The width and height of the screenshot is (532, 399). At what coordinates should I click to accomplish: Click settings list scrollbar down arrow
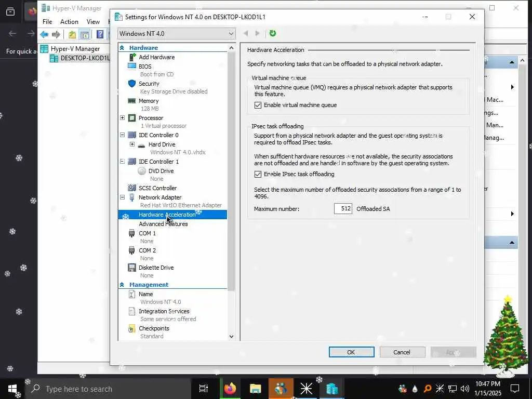(x=231, y=337)
